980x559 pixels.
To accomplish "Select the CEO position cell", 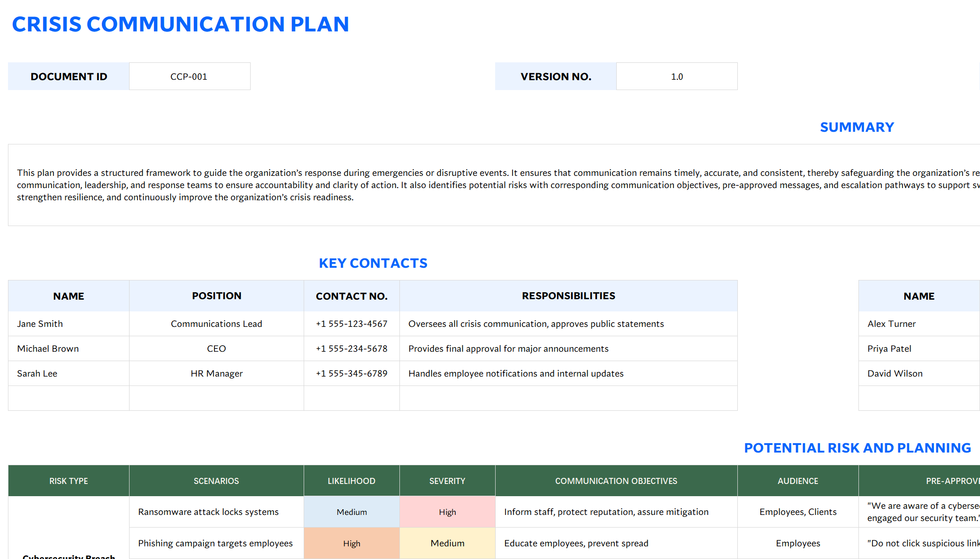I will pyautogui.click(x=216, y=348).
